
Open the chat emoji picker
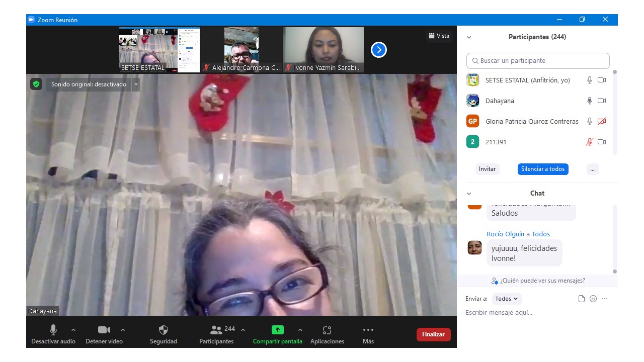pos(593,299)
